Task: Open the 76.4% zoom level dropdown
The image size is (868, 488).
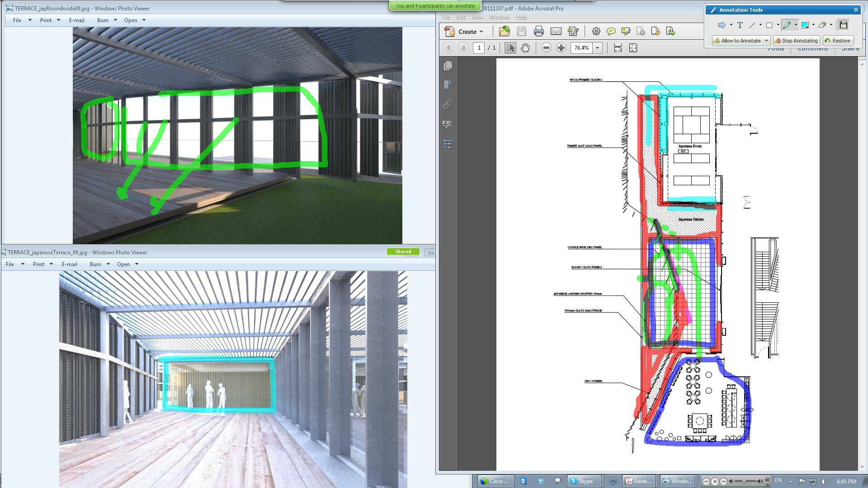Action: point(597,48)
